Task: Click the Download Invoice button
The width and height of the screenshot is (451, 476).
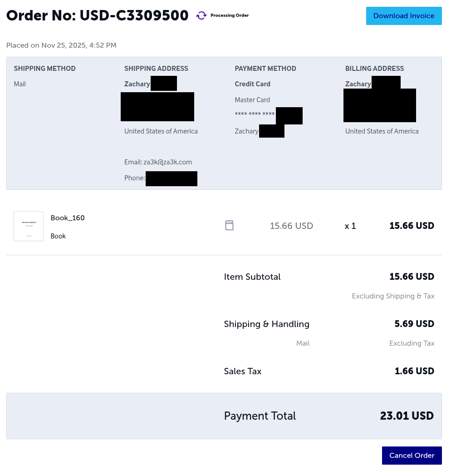Action: pos(404,16)
